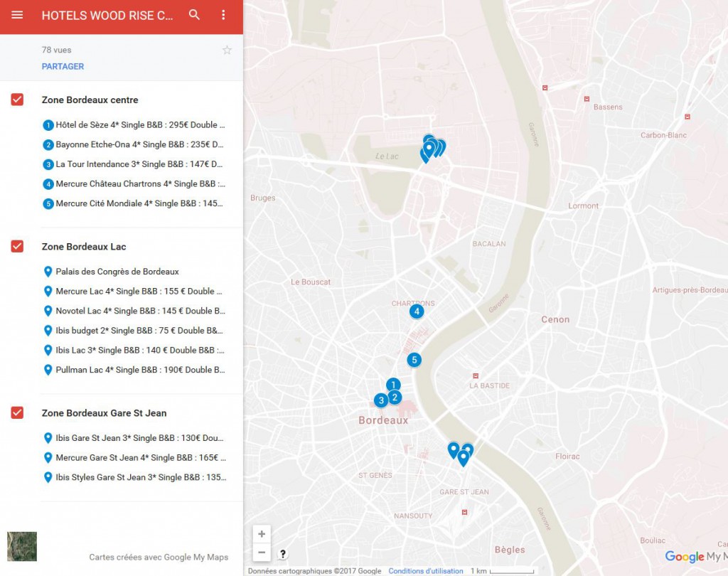The width and height of the screenshot is (728, 576).
Task: Click the Zone Bordeaux Gare St Jean heading
Action: coord(104,413)
